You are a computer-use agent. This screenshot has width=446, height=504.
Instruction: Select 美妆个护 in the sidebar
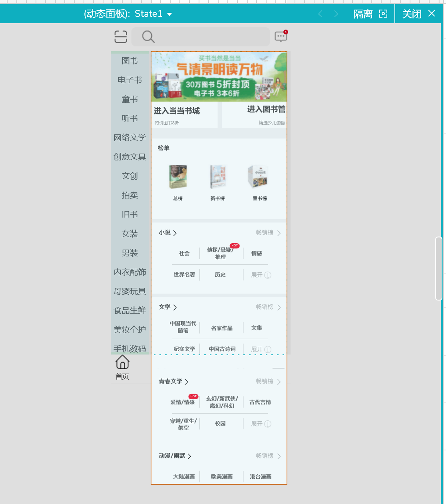pos(130,330)
